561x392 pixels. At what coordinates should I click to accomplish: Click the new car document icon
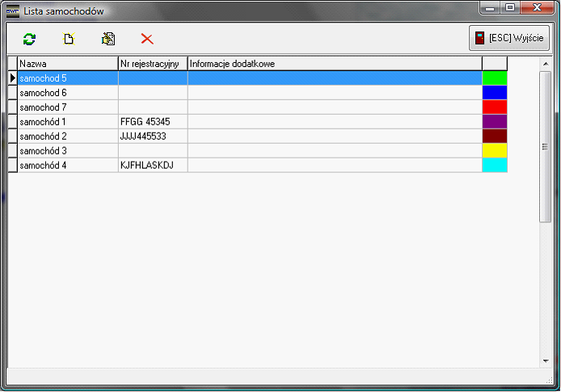tap(69, 39)
